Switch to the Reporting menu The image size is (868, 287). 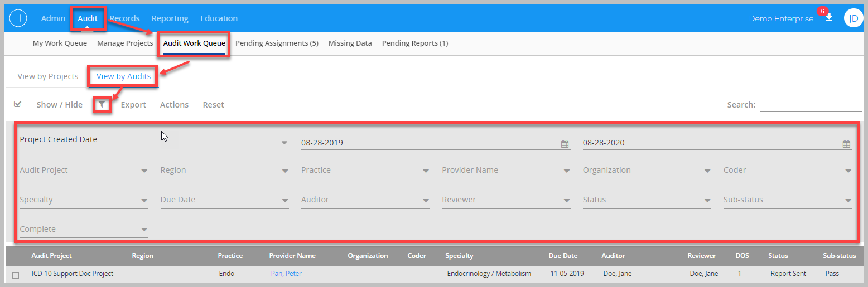click(x=170, y=18)
